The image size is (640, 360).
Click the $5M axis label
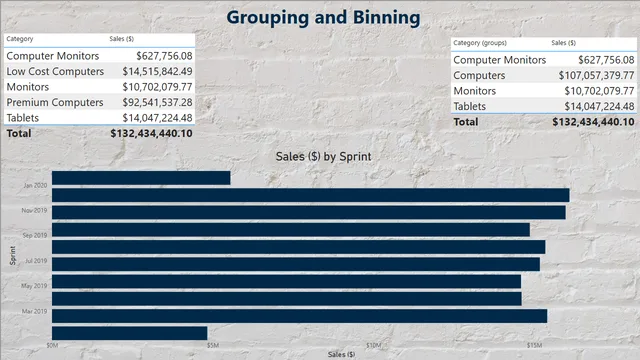[213, 345]
